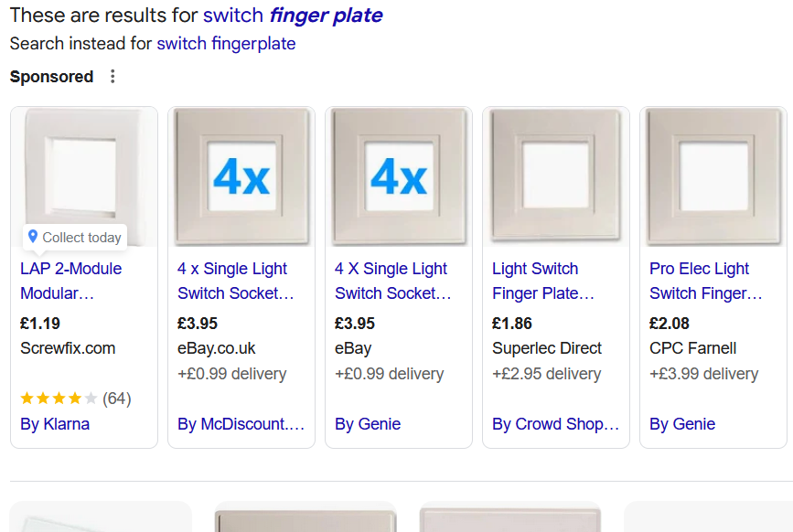Click the "switch finger plate" corrected search link
Image resolution: width=793 pixels, height=532 pixels.
293,16
